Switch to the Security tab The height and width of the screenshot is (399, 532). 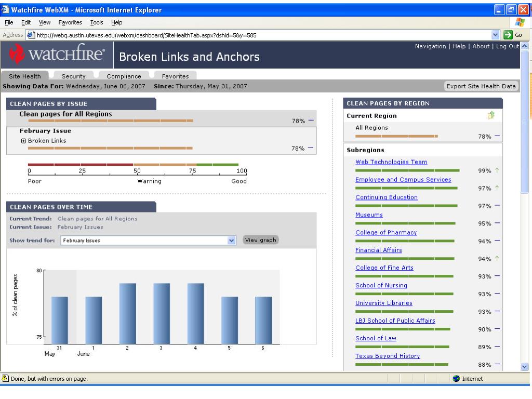pos(74,76)
